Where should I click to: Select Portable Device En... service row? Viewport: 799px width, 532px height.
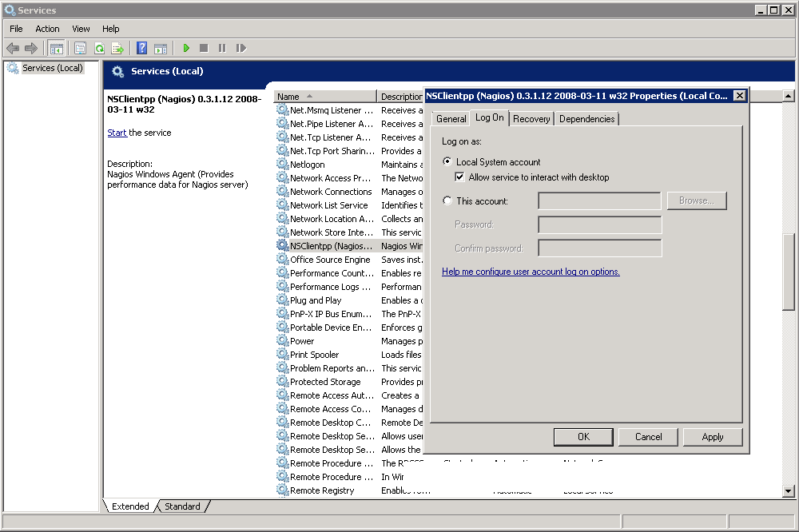coord(350,328)
